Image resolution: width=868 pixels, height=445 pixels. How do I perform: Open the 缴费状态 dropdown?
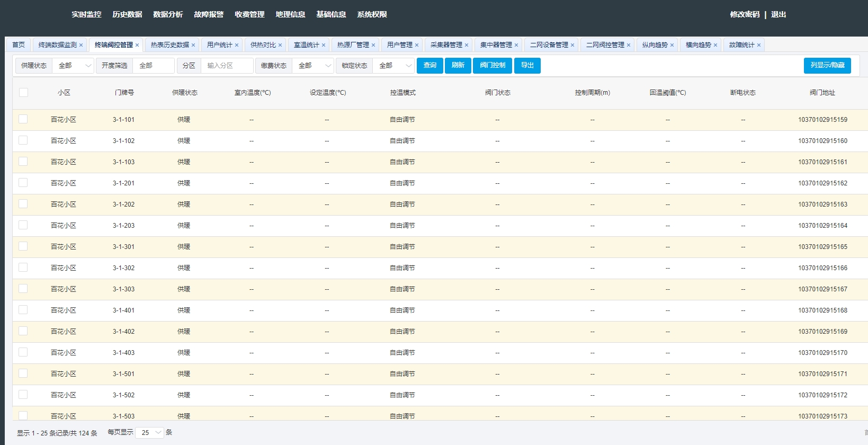click(313, 66)
